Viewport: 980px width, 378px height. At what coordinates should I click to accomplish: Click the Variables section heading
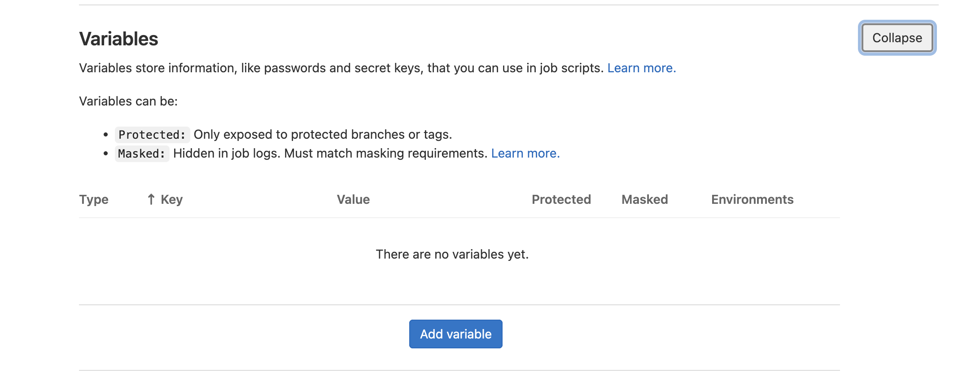(x=118, y=39)
